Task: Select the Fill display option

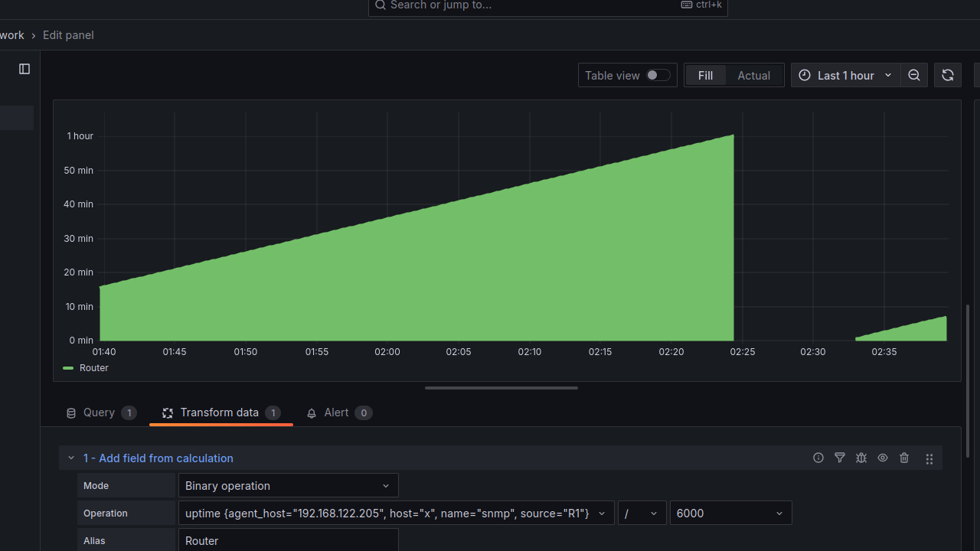Action: coord(705,75)
